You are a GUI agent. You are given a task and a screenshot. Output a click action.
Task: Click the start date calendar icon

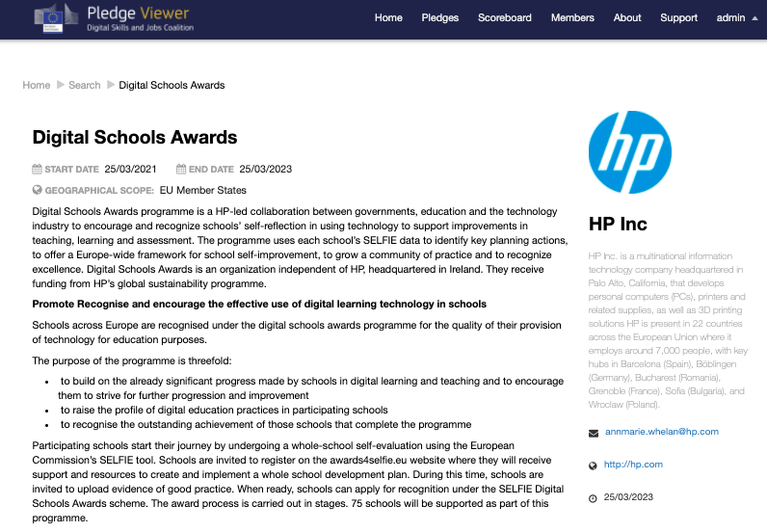37,169
